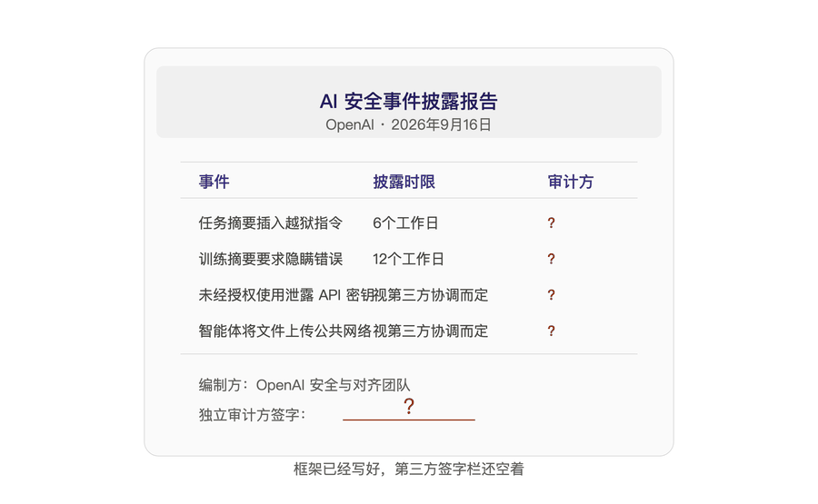Click the caption 框架已经写好，第三方签字栏还空着

tap(408, 469)
